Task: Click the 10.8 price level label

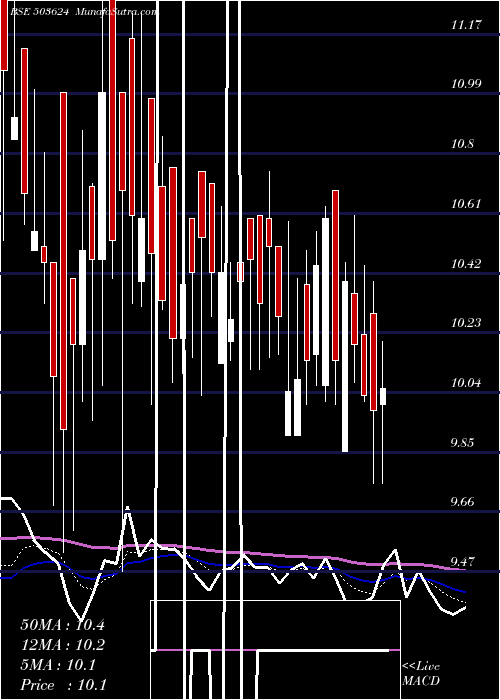Action: click(462, 144)
